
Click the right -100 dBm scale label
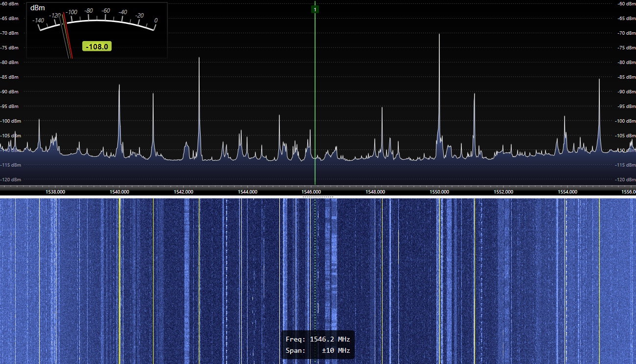click(625, 121)
